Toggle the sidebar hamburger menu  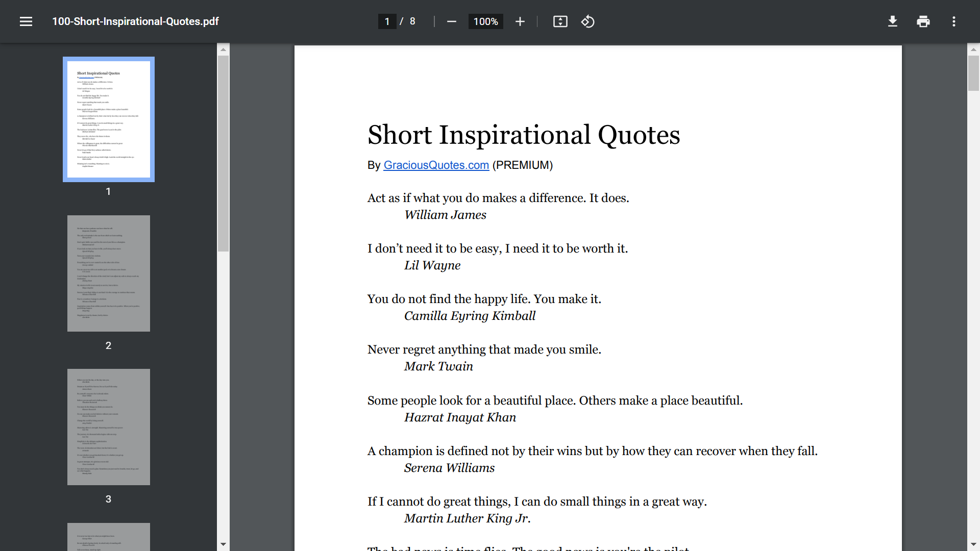(x=26, y=21)
